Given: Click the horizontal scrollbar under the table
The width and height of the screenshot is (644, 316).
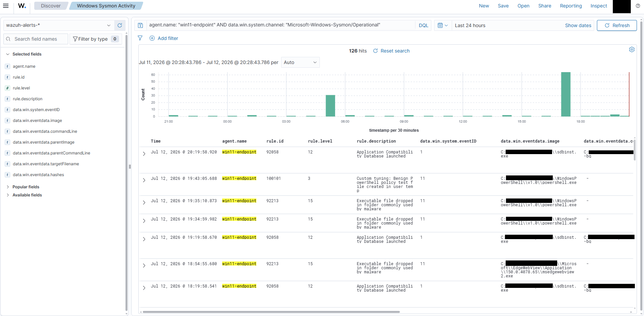Looking at the screenshot, I should tap(271, 312).
